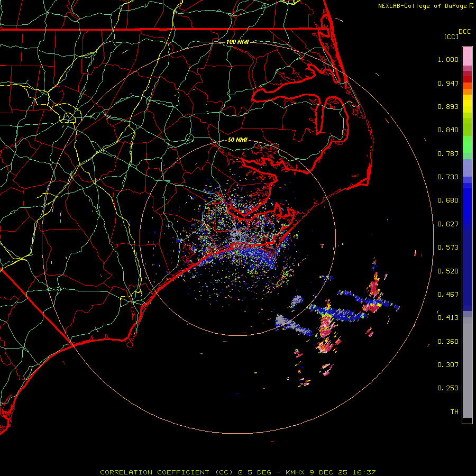Select the 0.360 scale value
Image resolution: width=476 pixels, height=476 pixels.
448,342
